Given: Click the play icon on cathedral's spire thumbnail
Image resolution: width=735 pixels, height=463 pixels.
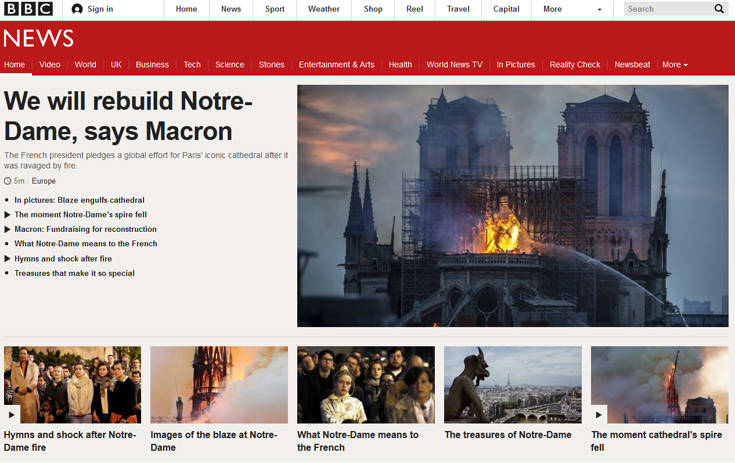Looking at the screenshot, I should tap(600, 414).
